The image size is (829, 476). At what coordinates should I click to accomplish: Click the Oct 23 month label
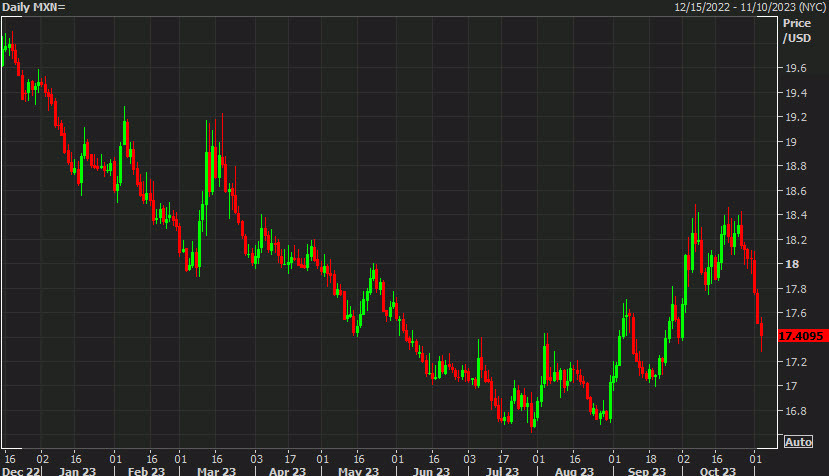pyautogui.click(x=717, y=471)
